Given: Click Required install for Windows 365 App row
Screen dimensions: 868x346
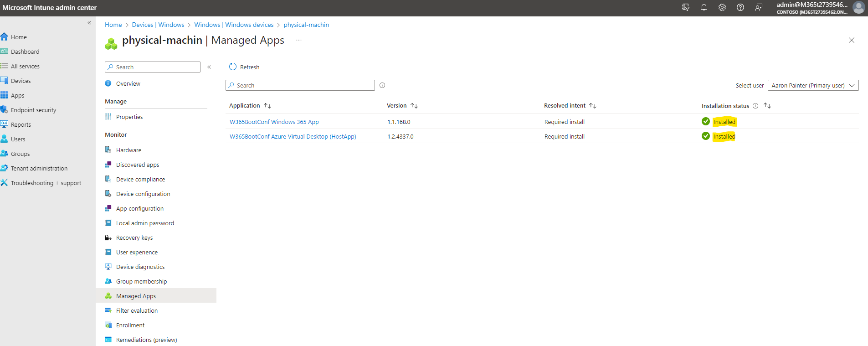Looking at the screenshot, I should pyautogui.click(x=565, y=122).
